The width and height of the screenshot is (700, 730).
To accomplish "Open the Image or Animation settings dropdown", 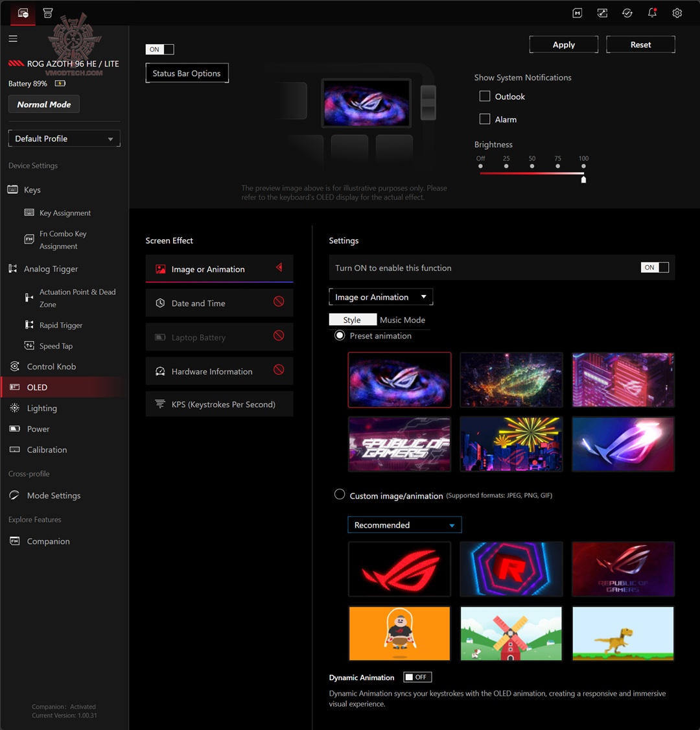I will (380, 297).
